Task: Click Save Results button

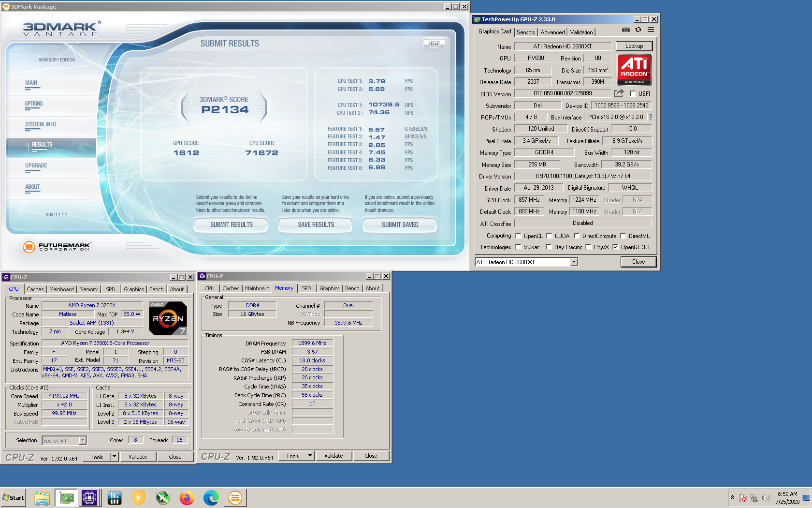Action: 316,225
